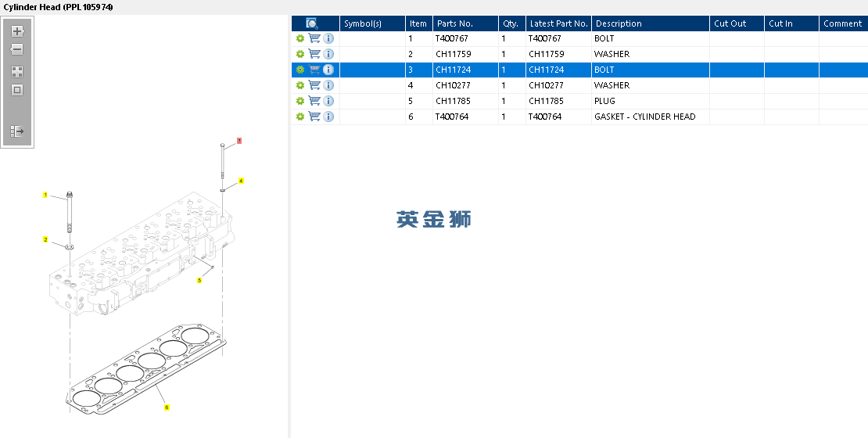Viewport: 868px width, 438px height.
Task: Click the Description column header
Action: click(x=651, y=23)
